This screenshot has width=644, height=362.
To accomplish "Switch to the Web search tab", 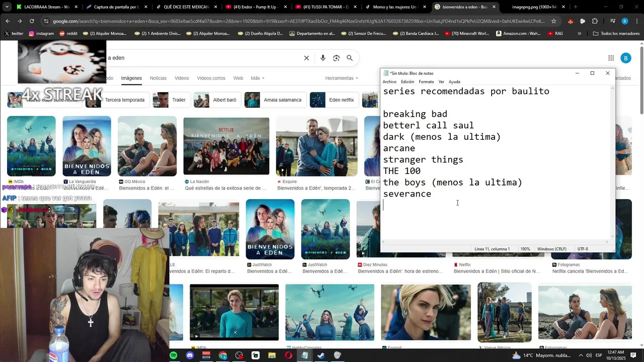I will click(x=238, y=78).
